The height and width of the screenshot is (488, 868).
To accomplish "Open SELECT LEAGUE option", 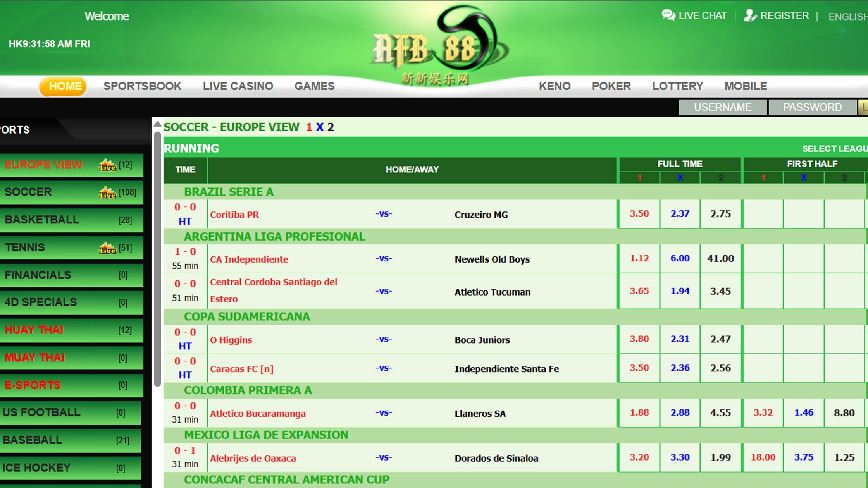I will tap(835, 149).
